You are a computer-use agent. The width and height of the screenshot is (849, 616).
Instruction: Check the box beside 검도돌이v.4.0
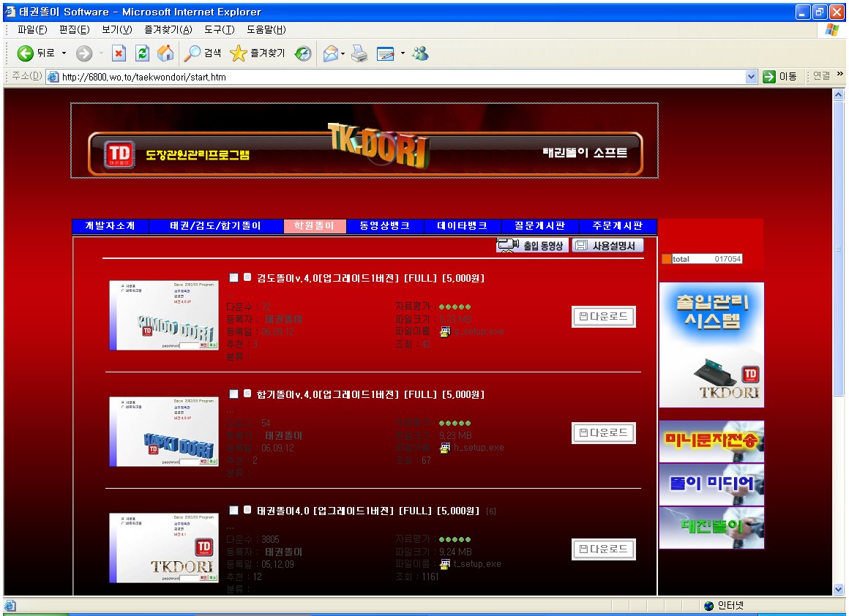coord(233,278)
